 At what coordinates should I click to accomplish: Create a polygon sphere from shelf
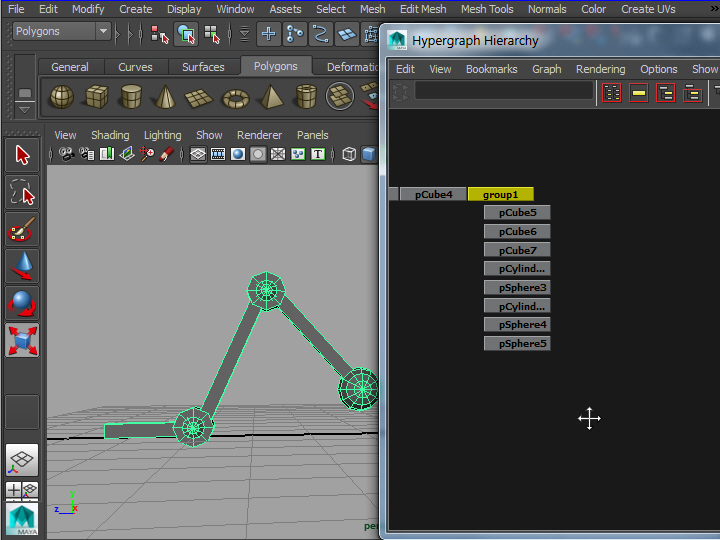tap(62, 97)
